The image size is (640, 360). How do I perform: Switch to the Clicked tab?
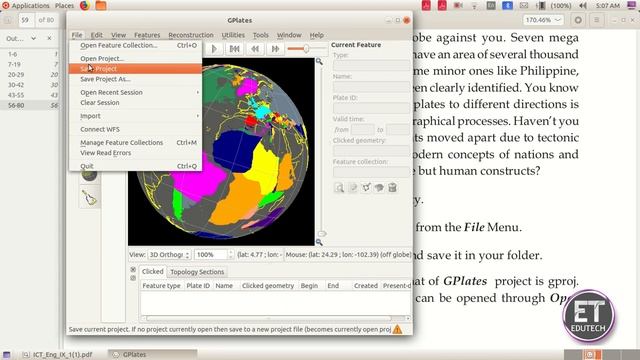click(153, 271)
